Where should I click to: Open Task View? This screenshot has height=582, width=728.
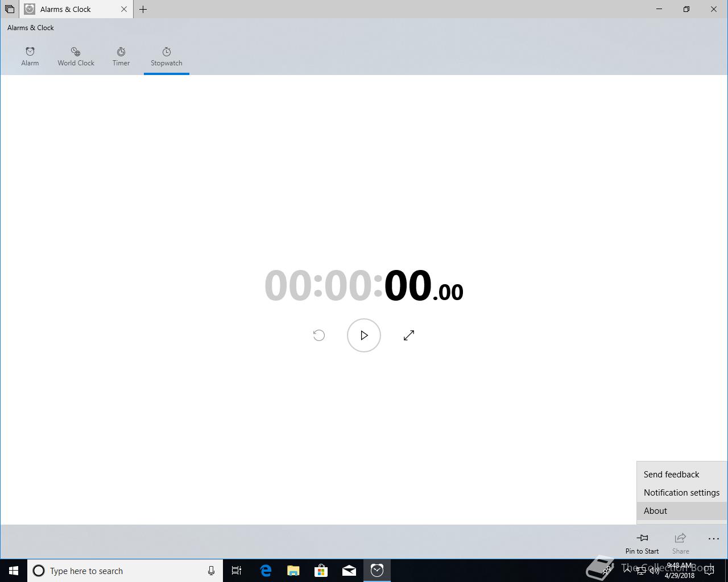coord(237,571)
